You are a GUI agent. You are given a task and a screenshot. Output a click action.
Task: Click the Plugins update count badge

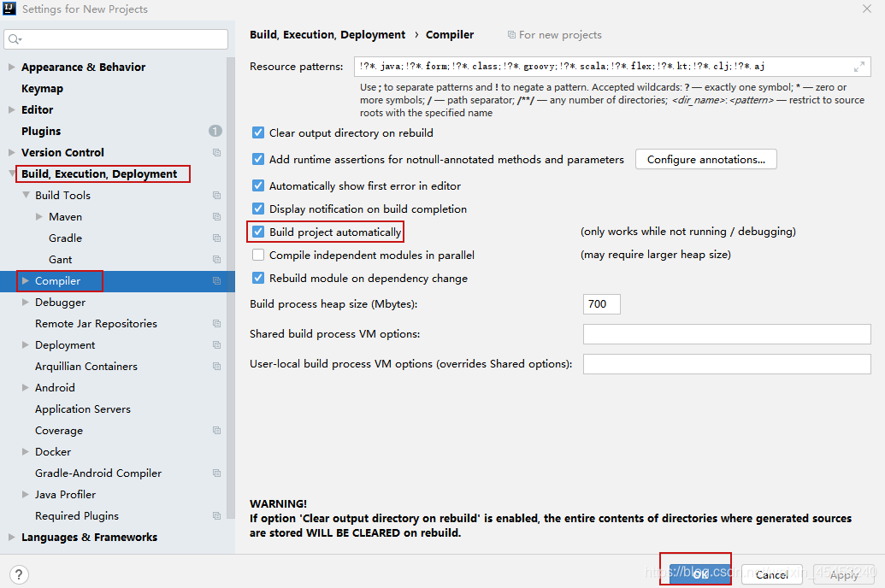tap(215, 131)
